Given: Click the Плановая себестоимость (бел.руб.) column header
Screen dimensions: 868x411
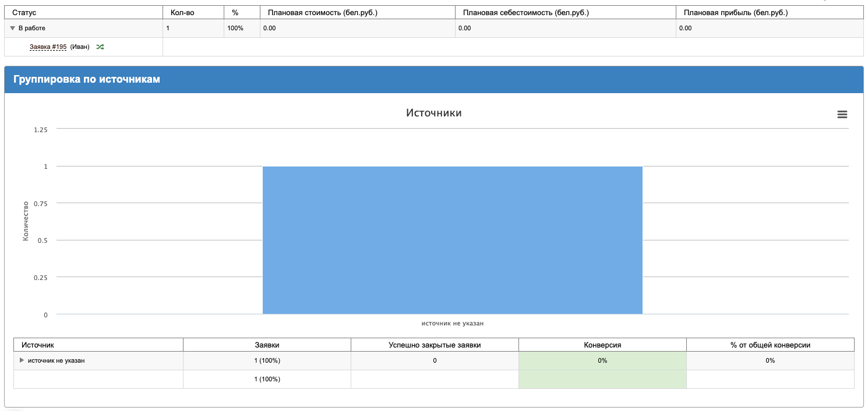Looking at the screenshot, I should 525,12.
